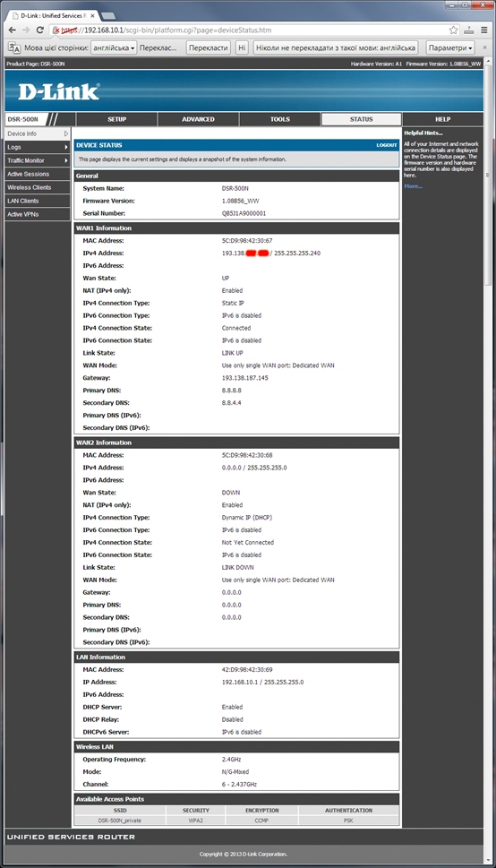The width and height of the screenshot is (496, 868).
Task: Click the browser back arrow
Action: click(13, 30)
